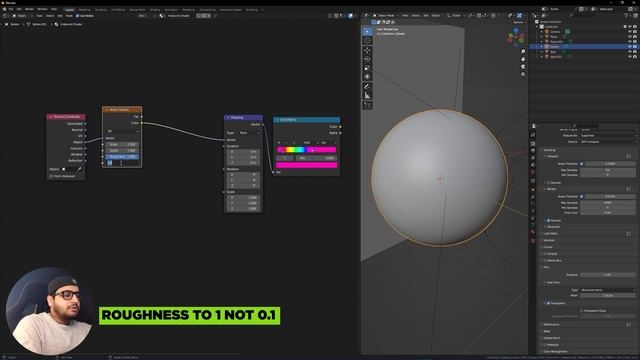Open Object Mode dropdown in viewport

pos(386,16)
